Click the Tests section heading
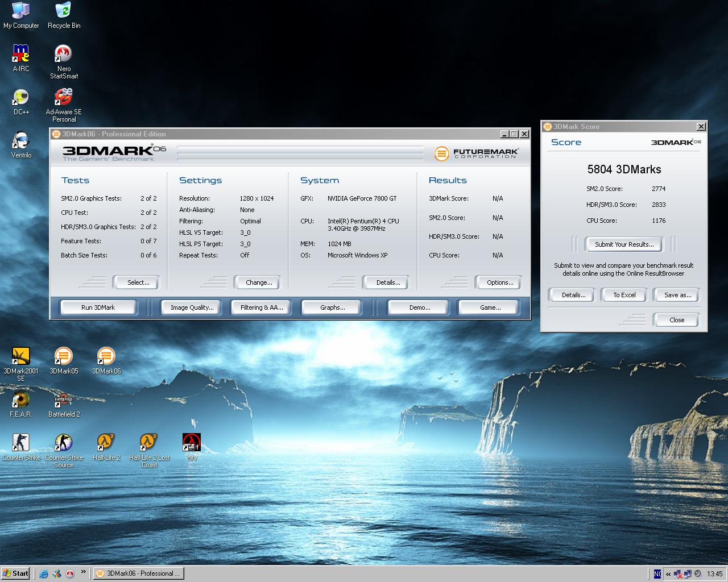Screen dimensions: 728x582 (75, 180)
